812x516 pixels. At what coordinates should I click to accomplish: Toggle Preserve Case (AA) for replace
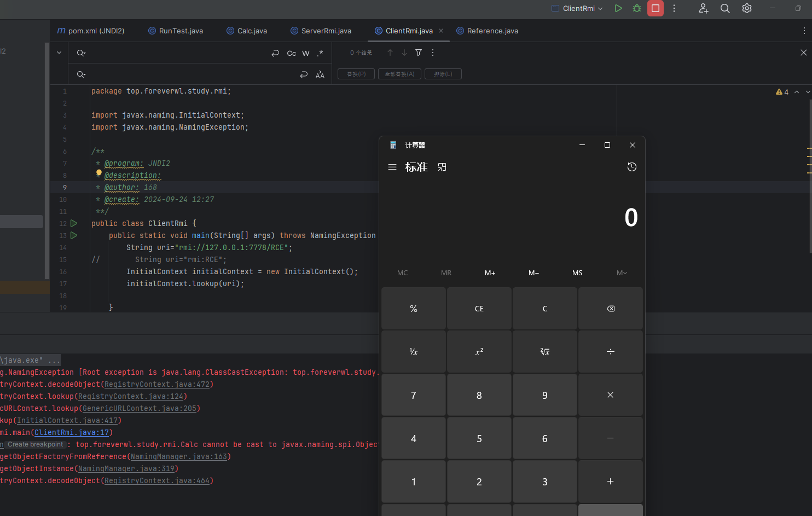coord(320,74)
